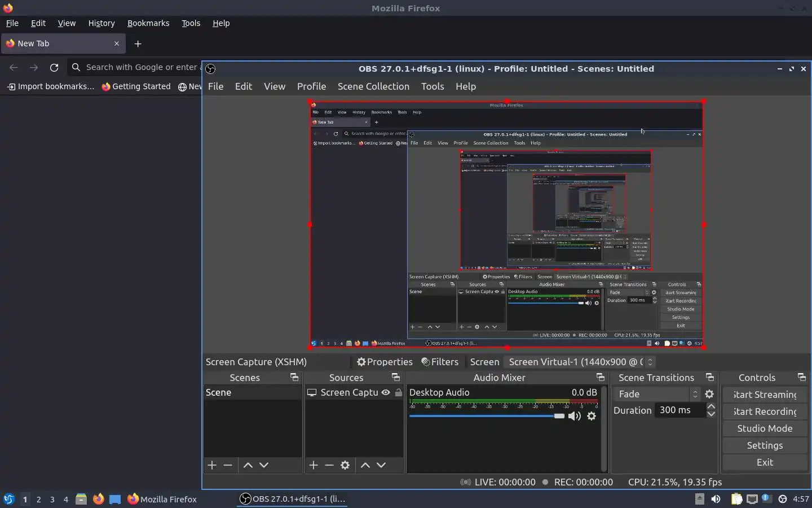
Task: Click the Duration 300 ms field
Action: tap(679, 410)
